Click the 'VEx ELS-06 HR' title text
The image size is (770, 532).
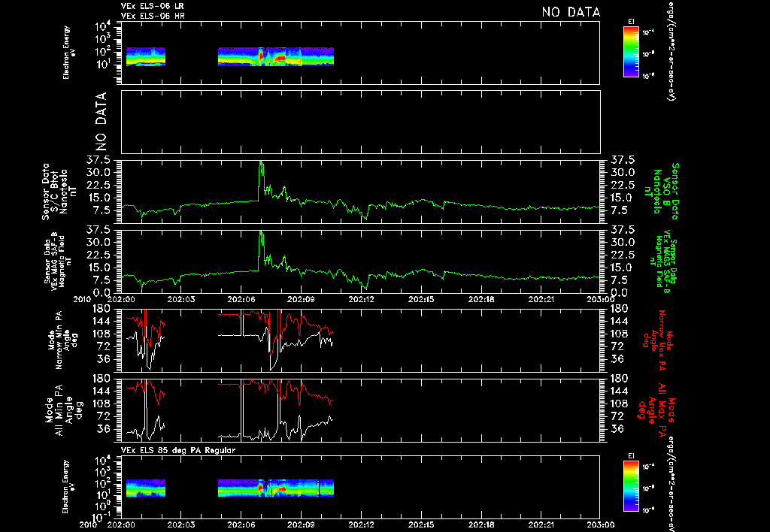(153, 16)
